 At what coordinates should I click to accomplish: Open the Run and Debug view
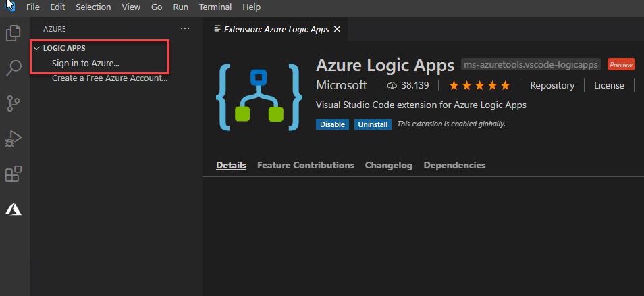click(14, 139)
